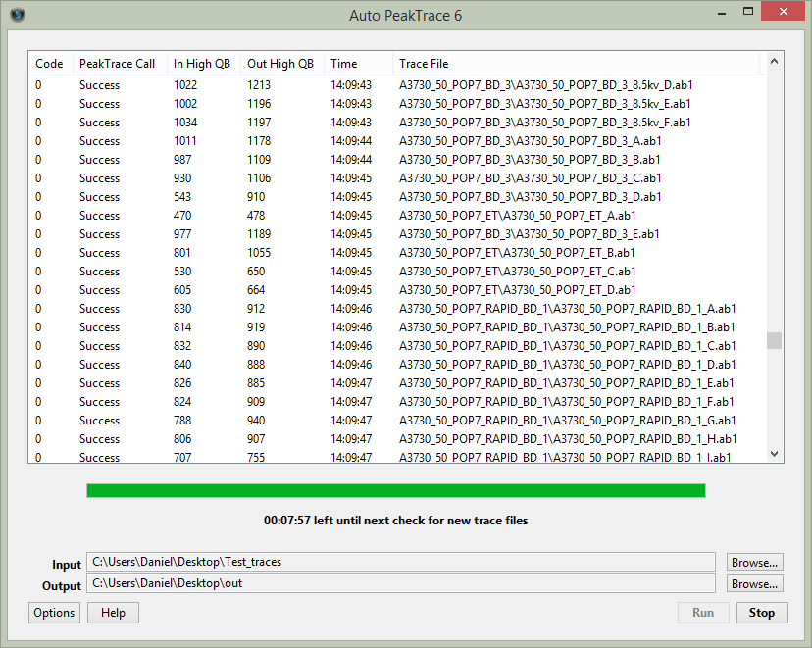Select the A3730_50_POP7_BD_3_A.ab1 trace file

coord(531,141)
